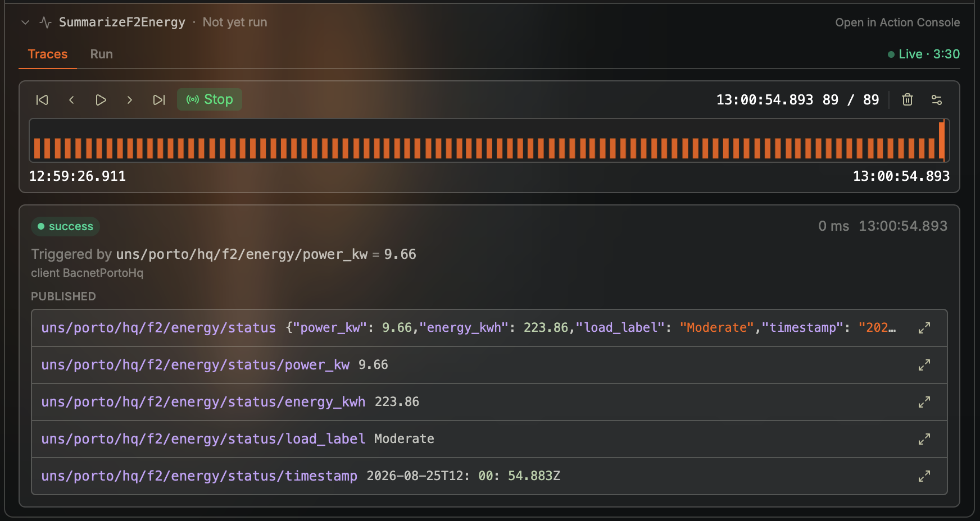Expand the energy/status JSON payload row
The width and height of the screenshot is (980, 521).
[x=924, y=328]
